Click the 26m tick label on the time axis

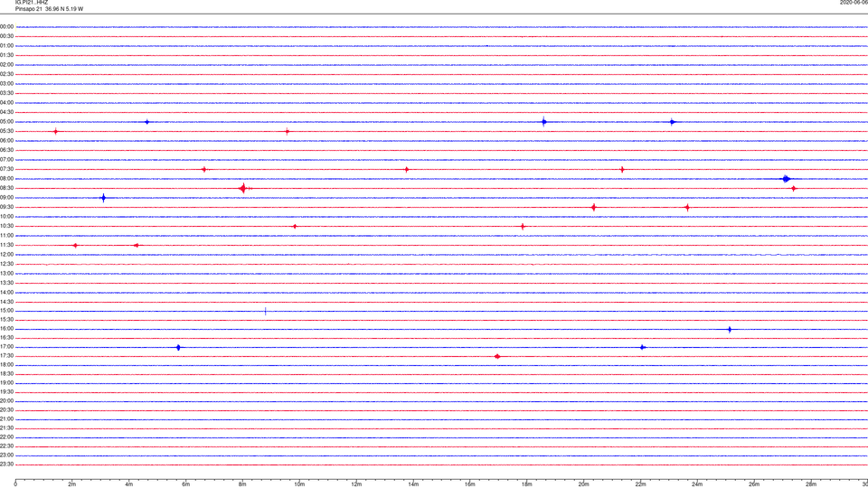click(754, 484)
